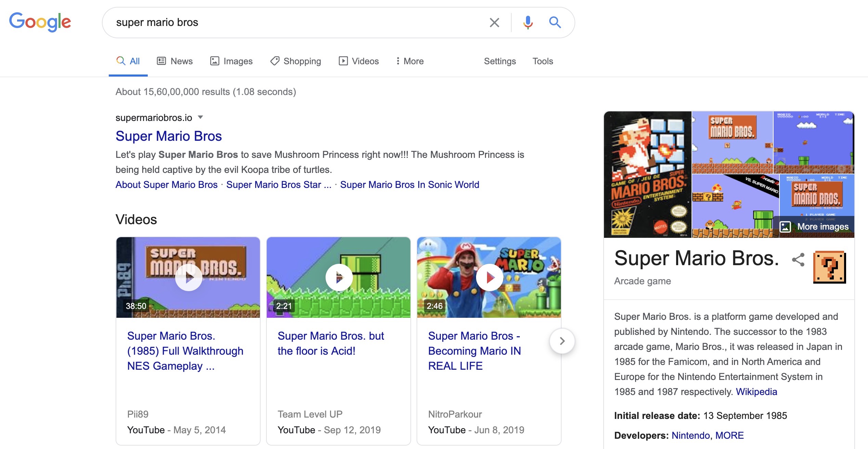Play the Becoming Mario IN REAL LIFE video
This screenshot has width=868, height=449.
click(x=489, y=277)
